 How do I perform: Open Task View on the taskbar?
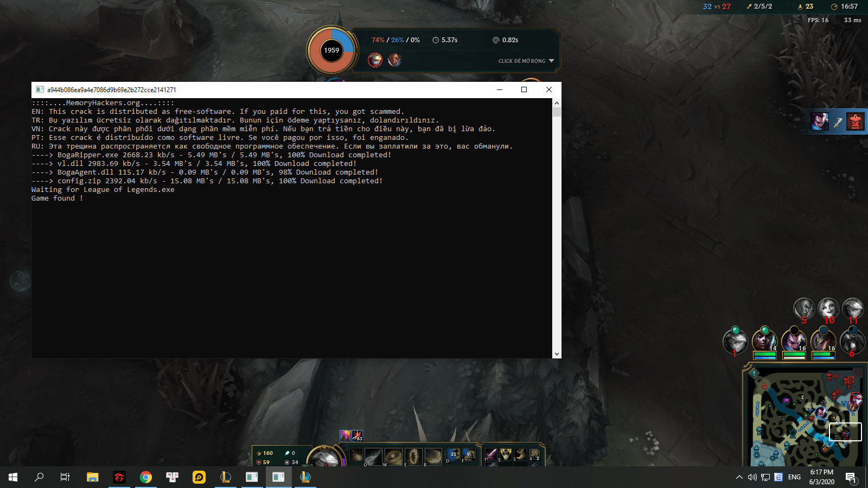pyautogui.click(x=65, y=477)
